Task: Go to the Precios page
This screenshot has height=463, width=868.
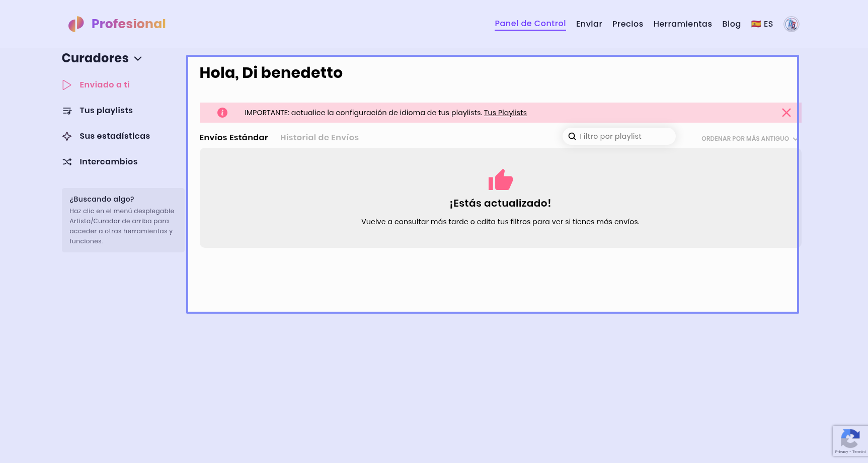Action: pos(627,24)
